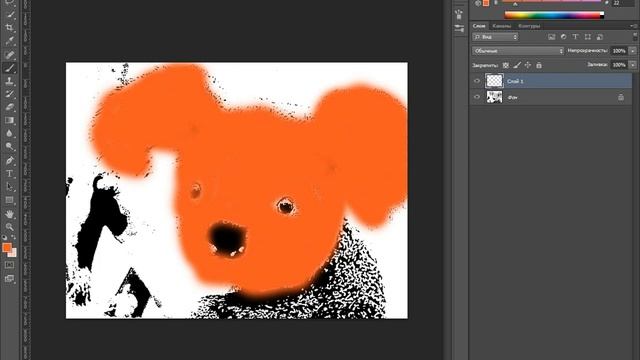
Task: Switch to the Слои tab
Action: tap(479, 26)
